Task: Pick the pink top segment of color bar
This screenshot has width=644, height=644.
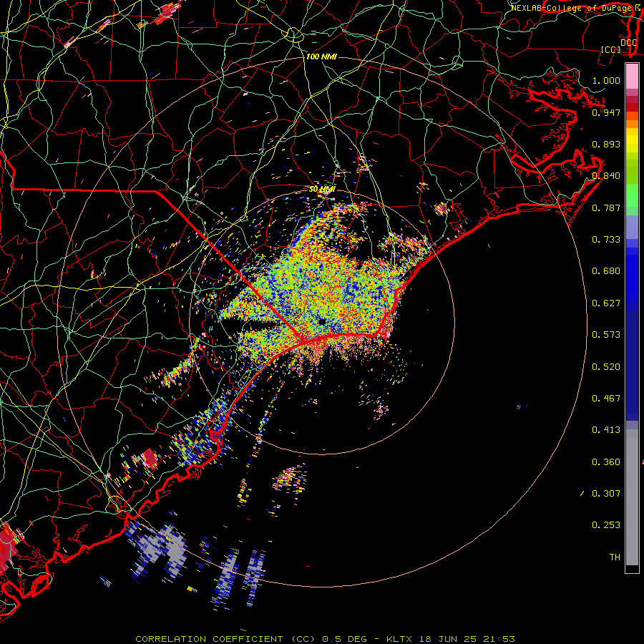Action: [x=632, y=77]
